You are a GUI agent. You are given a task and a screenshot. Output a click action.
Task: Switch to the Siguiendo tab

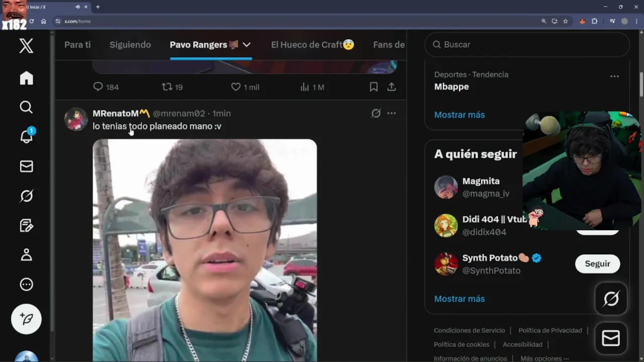tap(130, 45)
